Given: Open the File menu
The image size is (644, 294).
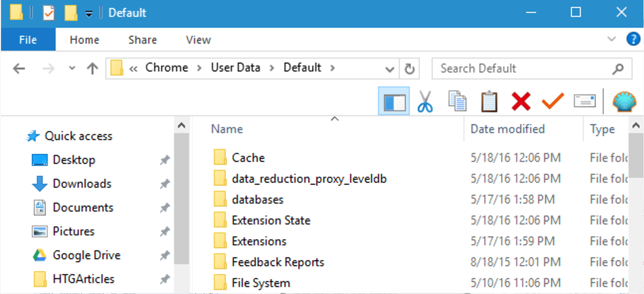Looking at the screenshot, I should pyautogui.click(x=28, y=40).
